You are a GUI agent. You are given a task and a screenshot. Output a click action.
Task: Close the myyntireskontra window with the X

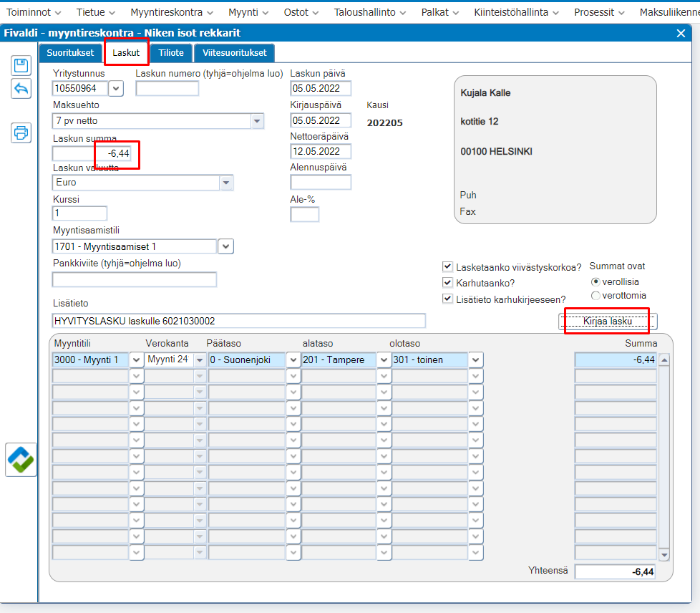pyautogui.click(x=681, y=34)
